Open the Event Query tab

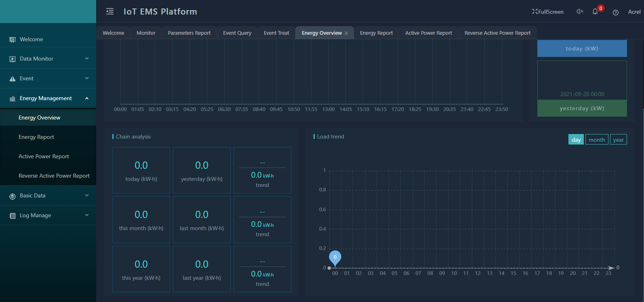(237, 33)
